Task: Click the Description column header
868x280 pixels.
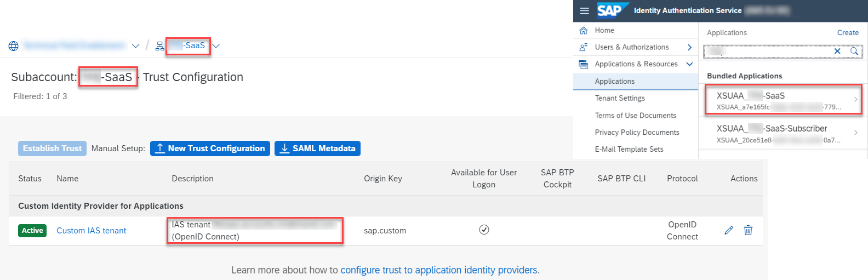Action: point(192,179)
